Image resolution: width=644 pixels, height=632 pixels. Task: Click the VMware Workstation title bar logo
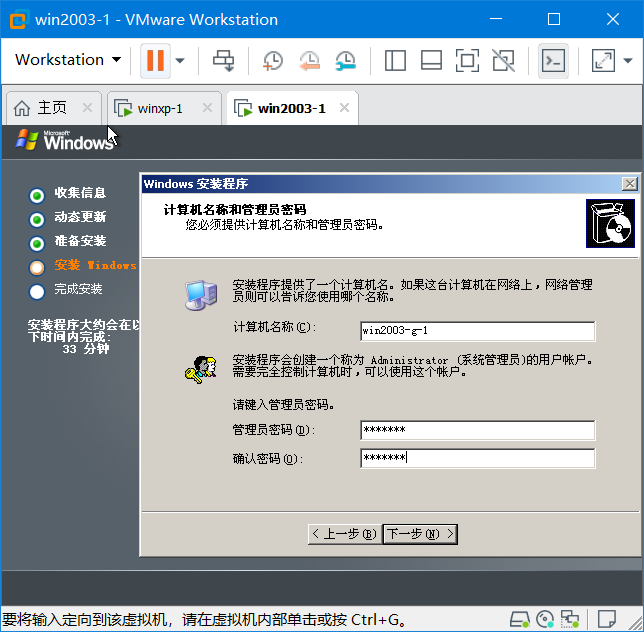pos(18,19)
